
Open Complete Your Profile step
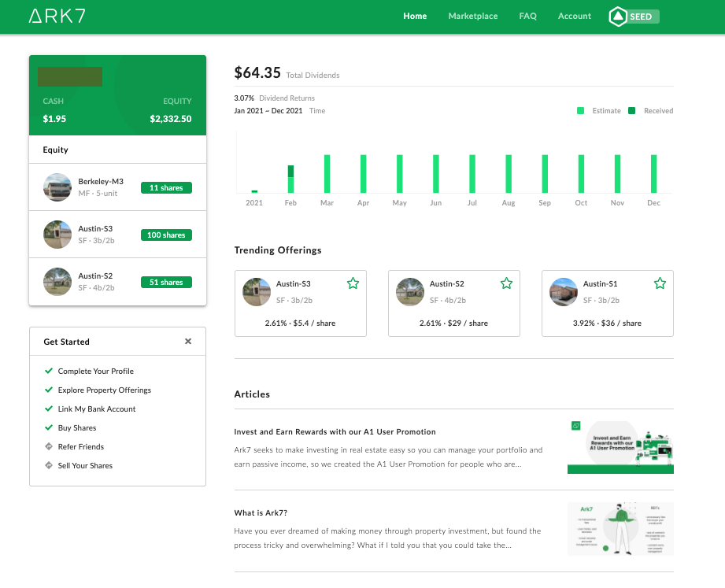click(x=96, y=372)
